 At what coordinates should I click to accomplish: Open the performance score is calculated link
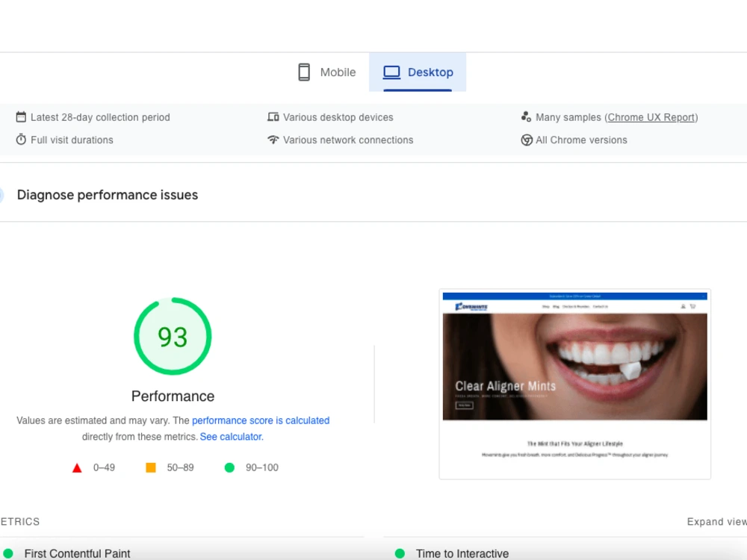tap(261, 420)
